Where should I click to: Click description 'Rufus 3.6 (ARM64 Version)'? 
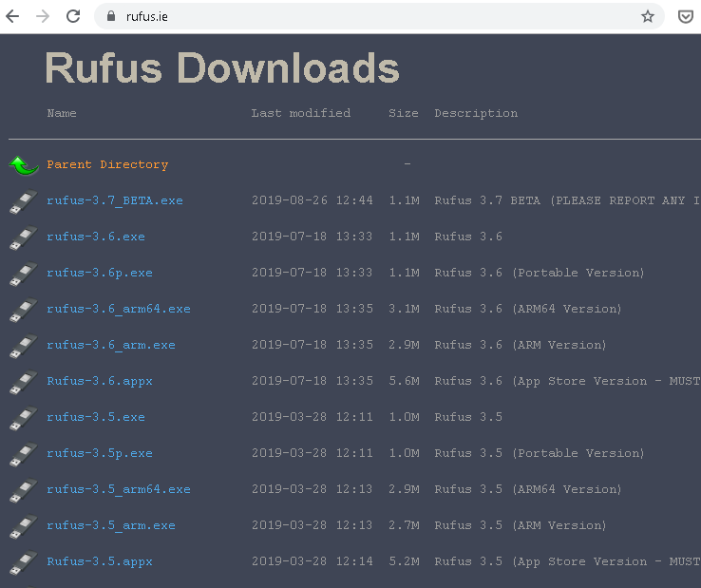(x=528, y=309)
